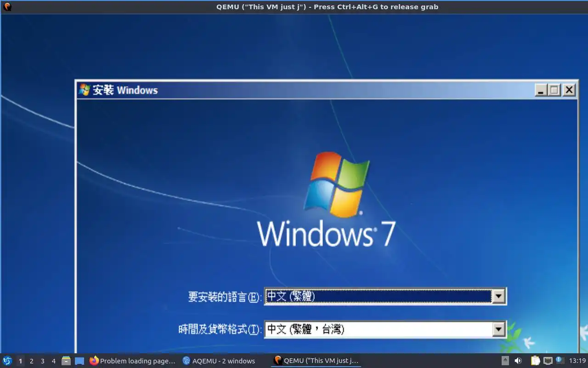588x368 pixels.
Task: Click QEMU icon in host title bar
Action: [x=7, y=6]
